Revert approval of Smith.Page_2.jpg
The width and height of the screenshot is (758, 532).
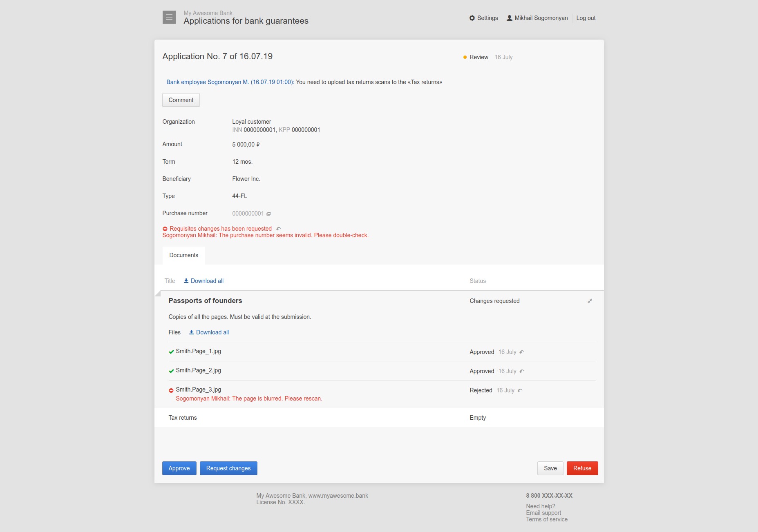[x=522, y=371]
